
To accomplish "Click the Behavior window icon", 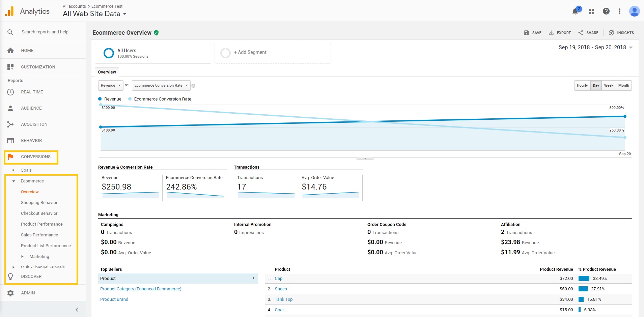I will pyautogui.click(x=10, y=141).
